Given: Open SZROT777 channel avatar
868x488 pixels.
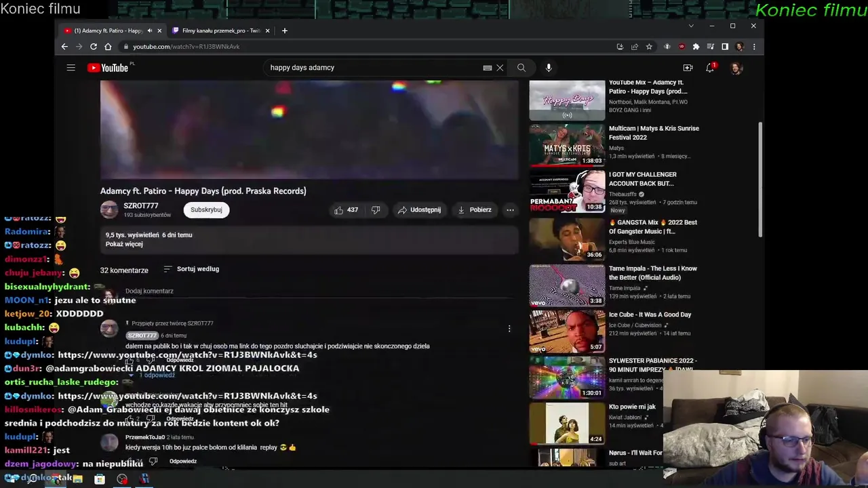Looking at the screenshot, I should point(109,210).
